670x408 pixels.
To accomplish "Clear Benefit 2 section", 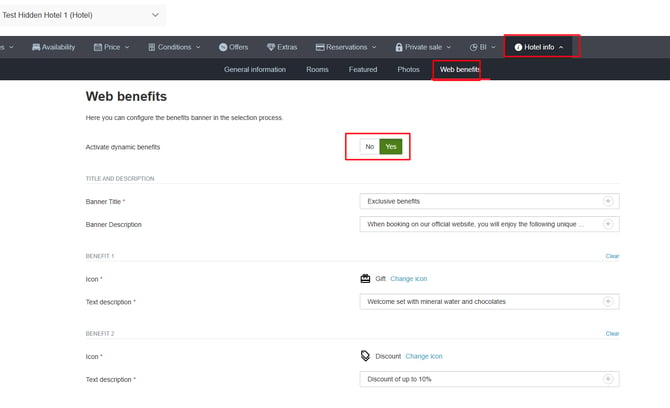I will pos(612,333).
